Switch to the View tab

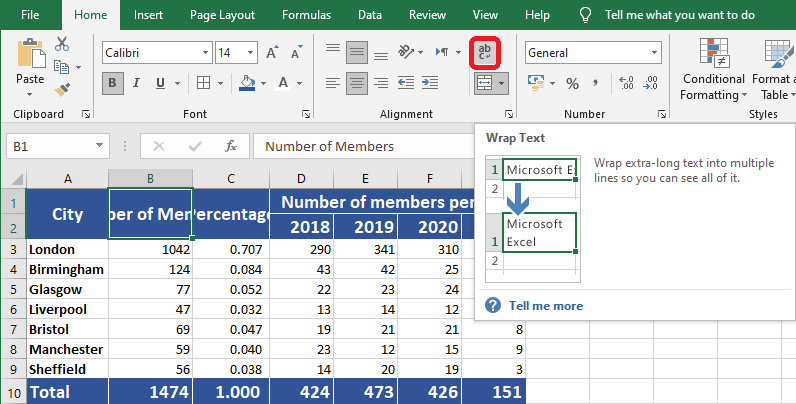pos(485,15)
